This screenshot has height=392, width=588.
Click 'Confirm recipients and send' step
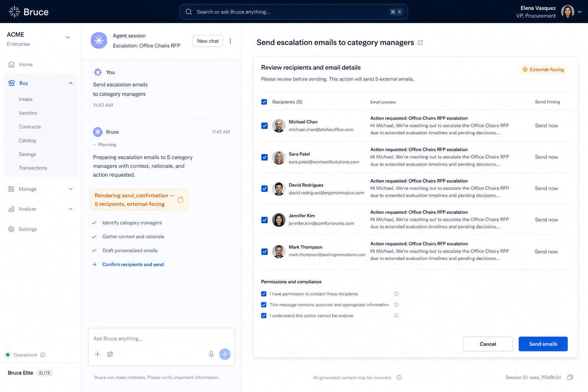click(x=133, y=265)
